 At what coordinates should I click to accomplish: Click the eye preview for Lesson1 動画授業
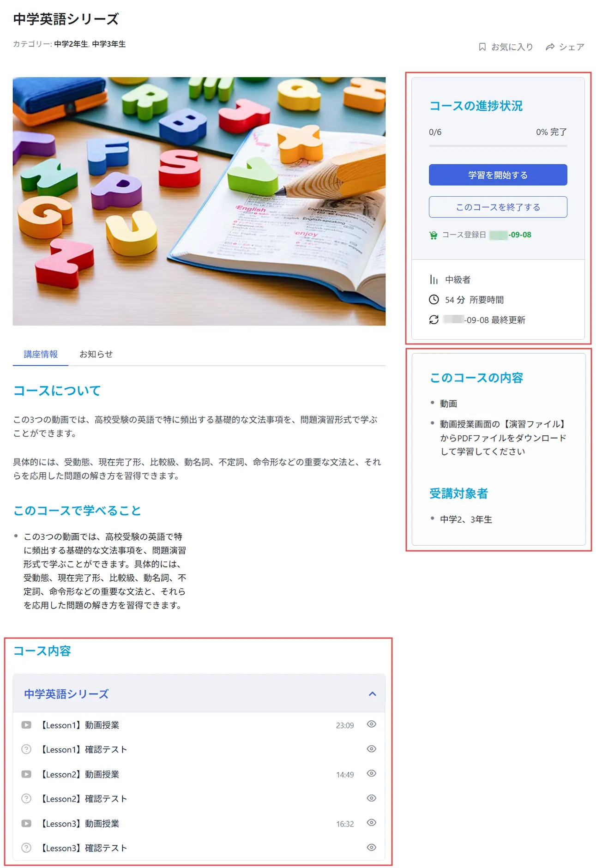372,724
